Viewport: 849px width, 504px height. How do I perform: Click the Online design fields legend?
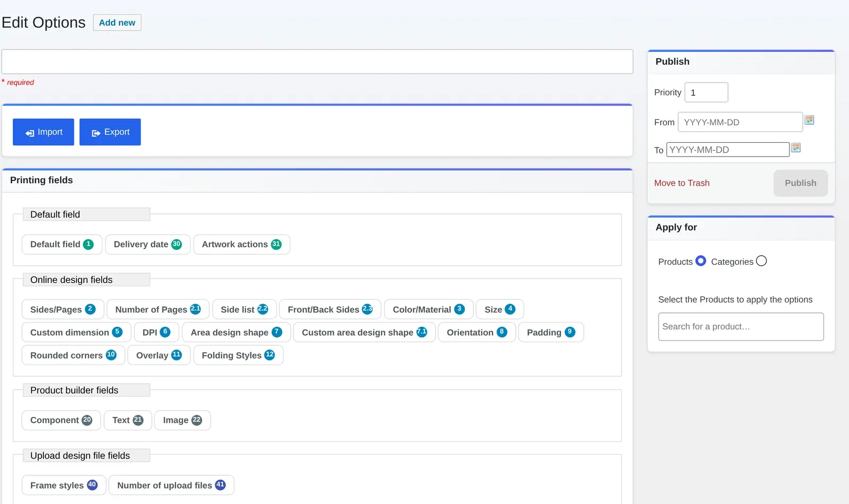(86, 280)
